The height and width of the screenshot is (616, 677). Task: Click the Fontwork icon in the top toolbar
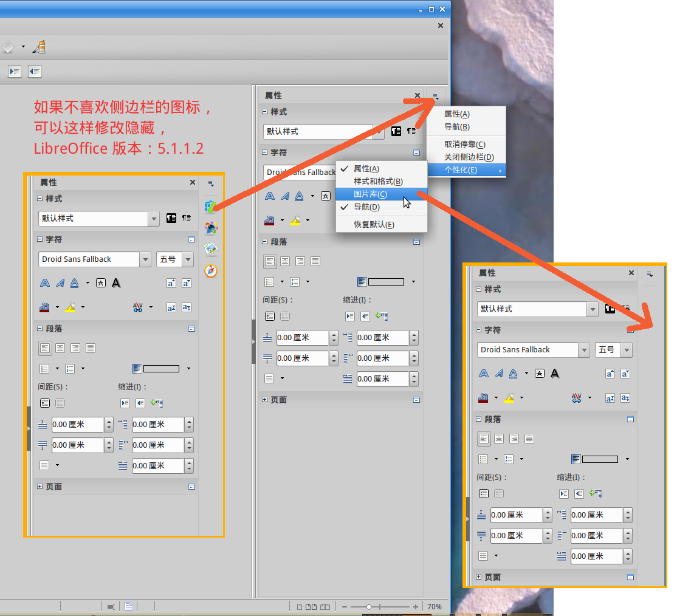[x=40, y=47]
